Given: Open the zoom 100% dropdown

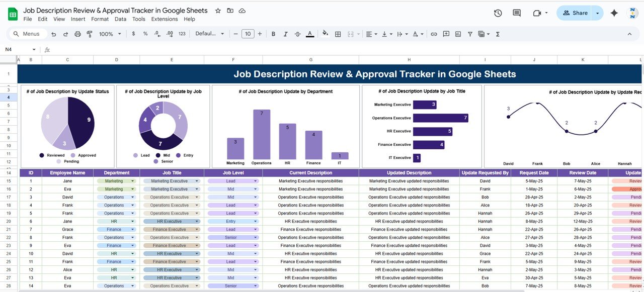Looking at the screenshot, I should click(x=110, y=34).
